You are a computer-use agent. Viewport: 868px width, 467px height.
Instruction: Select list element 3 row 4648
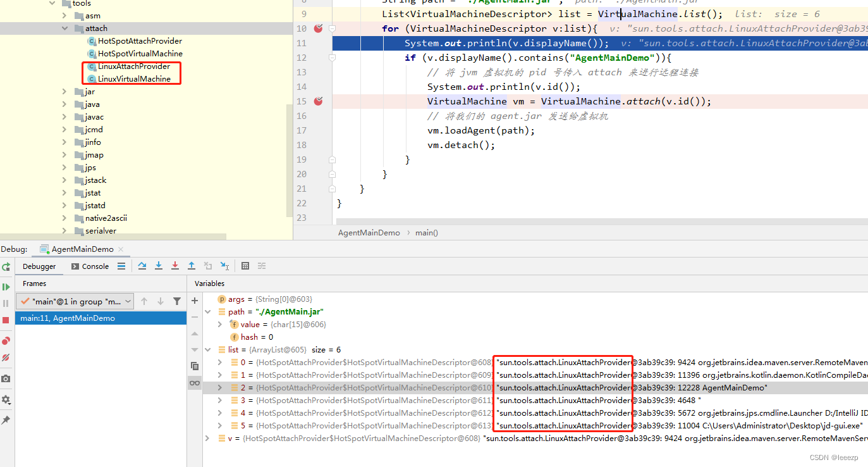pyautogui.click(x=535, y=401)
